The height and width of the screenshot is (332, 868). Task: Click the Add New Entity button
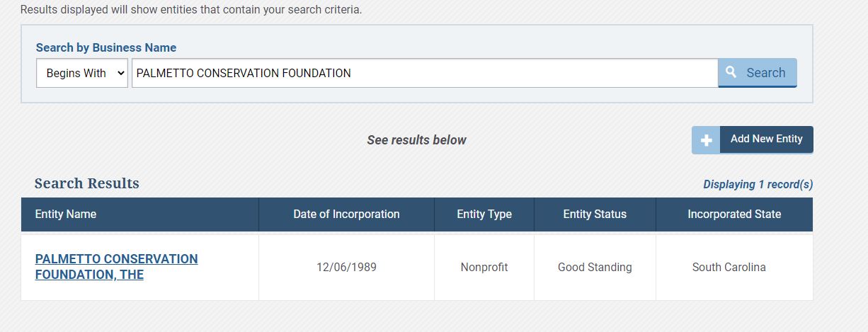753,139
